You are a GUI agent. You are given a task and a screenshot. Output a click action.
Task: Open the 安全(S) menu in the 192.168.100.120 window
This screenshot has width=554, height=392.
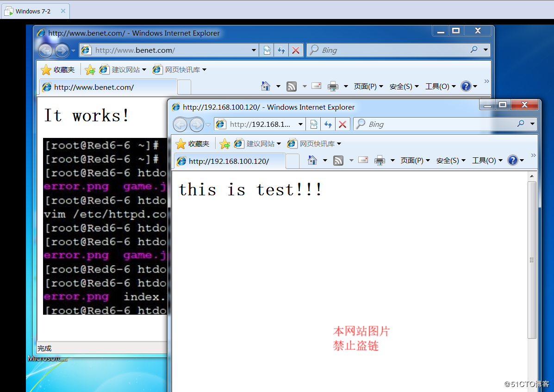(x=451, y=161)
